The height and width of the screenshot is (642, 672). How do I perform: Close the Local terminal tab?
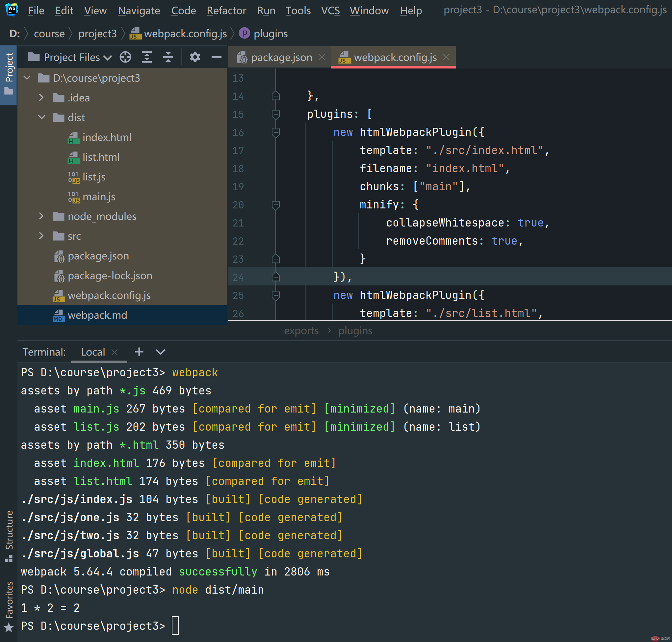115,352
